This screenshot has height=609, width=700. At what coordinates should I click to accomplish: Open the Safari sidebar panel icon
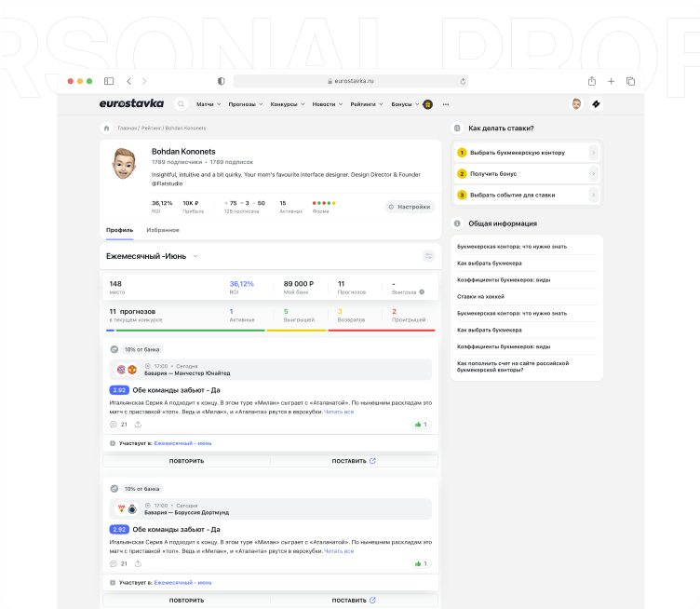tap(109, 81)
